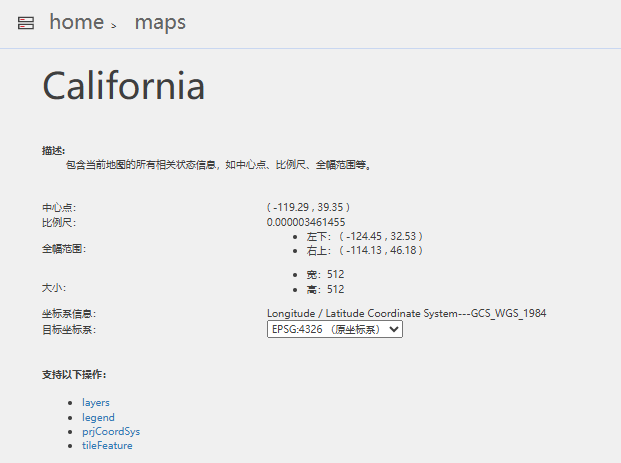621x463 pixels.
Task: Click the center point value (-119.29, 39.35)
Action: pos(308,207)
